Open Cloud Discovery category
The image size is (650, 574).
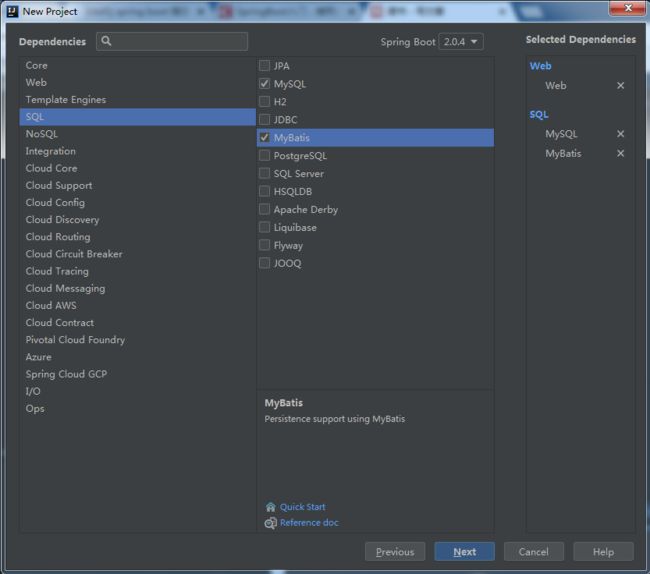tap(138, 220)
